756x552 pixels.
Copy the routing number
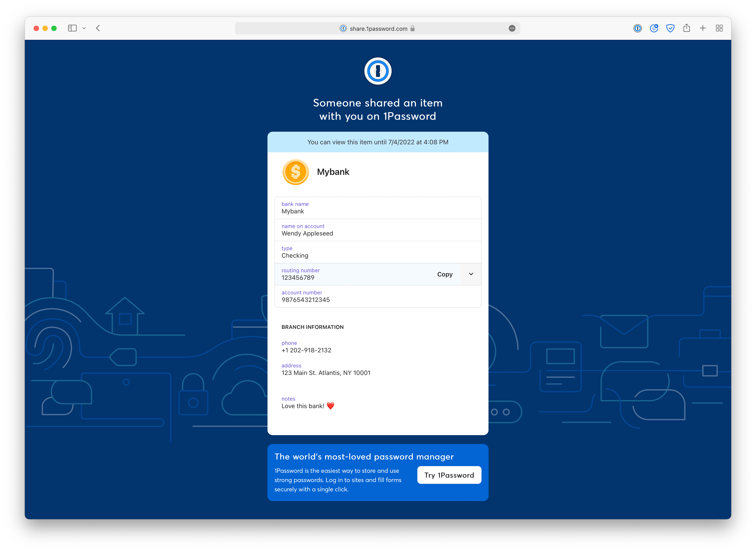point(445,274)
